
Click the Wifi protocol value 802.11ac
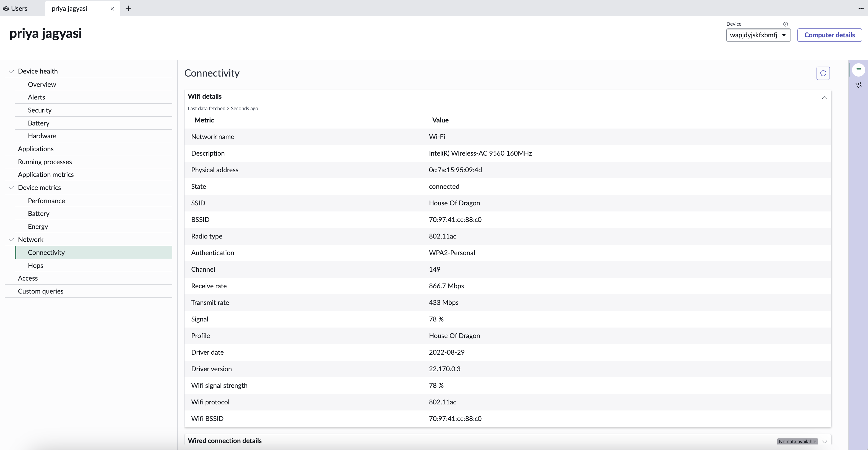(442, 402)
